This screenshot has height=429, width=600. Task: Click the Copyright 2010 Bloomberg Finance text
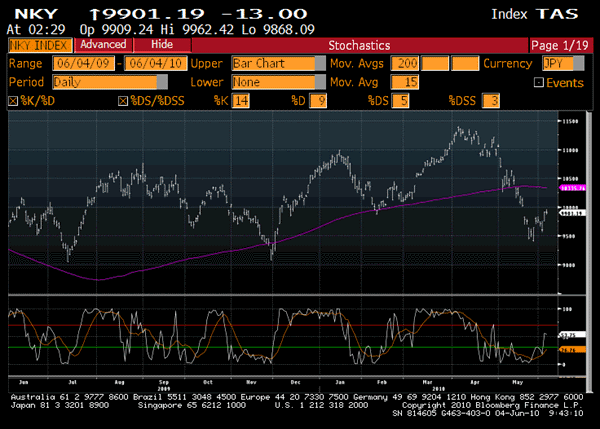(x=492, y=405)
